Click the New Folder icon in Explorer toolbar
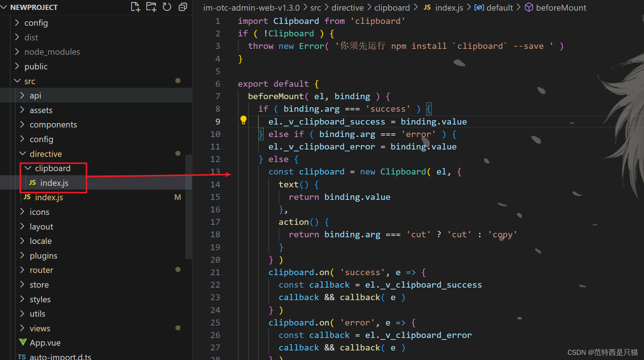This screenshot has width=644, height=360. (151, 7)
